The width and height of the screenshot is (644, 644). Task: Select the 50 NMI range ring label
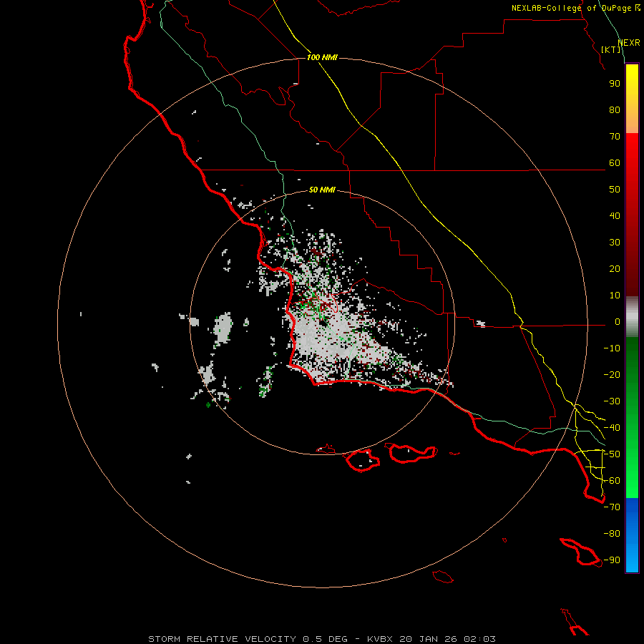322,190
